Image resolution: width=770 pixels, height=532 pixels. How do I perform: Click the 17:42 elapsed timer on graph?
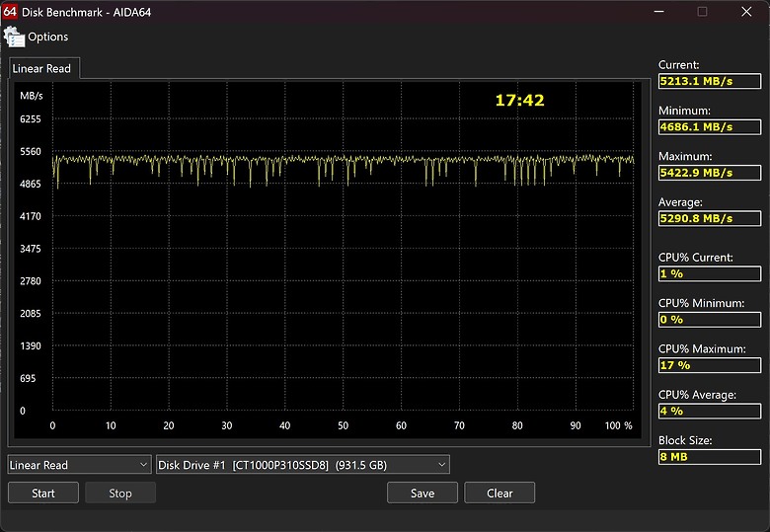pyautogui.click(x=519, y=100)
